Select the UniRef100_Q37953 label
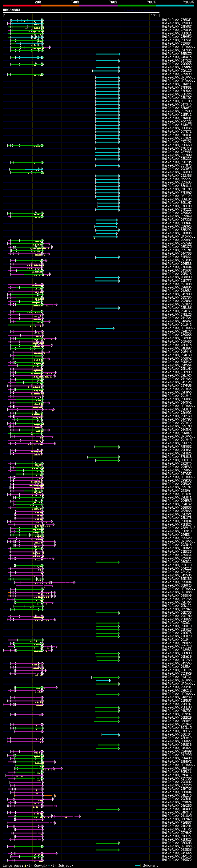 click(x=177, y=152)
